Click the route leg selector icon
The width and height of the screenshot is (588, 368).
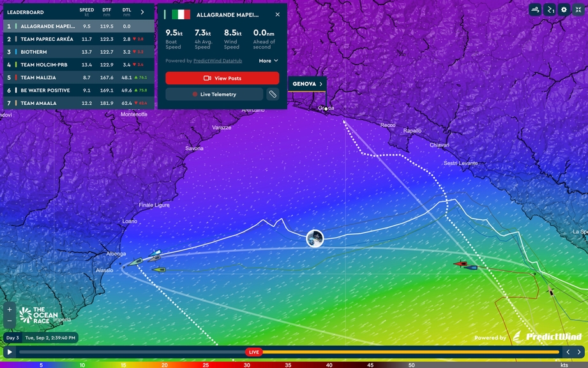pos(550,10)
